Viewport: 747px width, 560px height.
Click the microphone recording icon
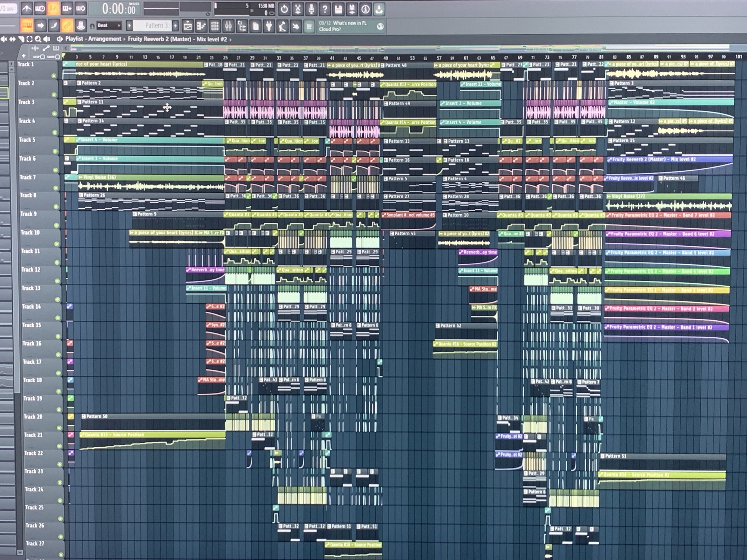pos(311,9)
